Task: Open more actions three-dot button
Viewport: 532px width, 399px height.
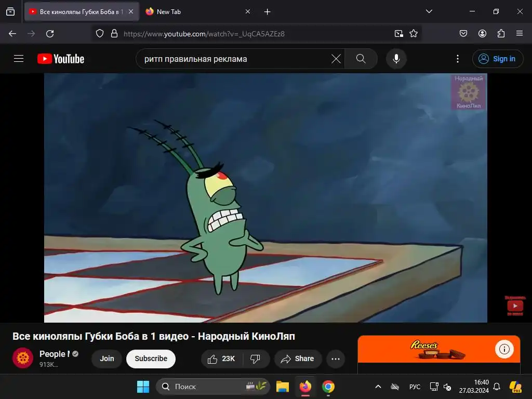Action: click(336, 358)
